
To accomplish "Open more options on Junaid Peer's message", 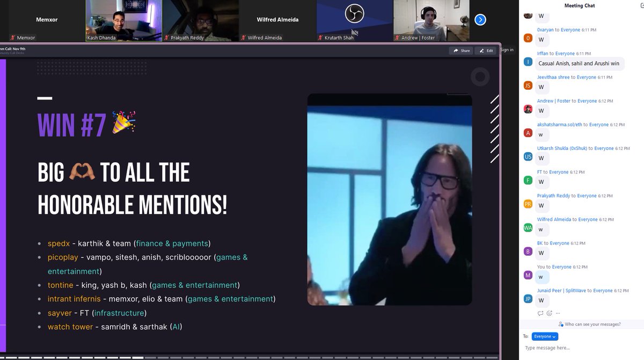I will coord(558,313).
